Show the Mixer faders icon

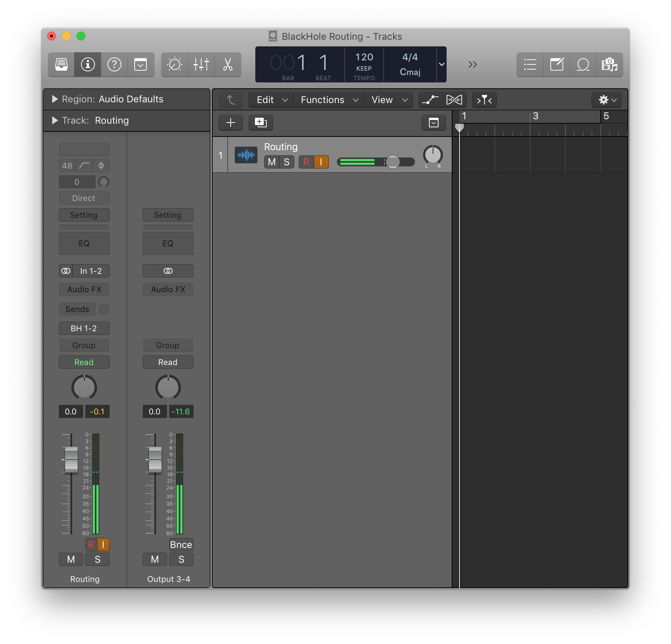coord(201,65)
